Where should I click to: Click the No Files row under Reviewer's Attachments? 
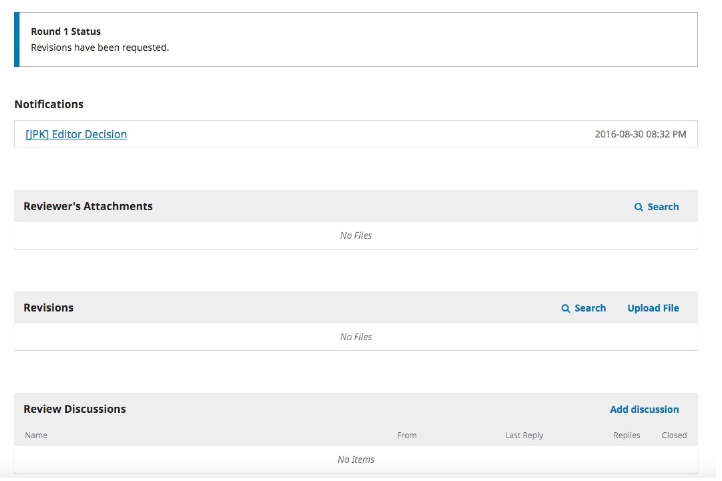(x=356, y=236)
